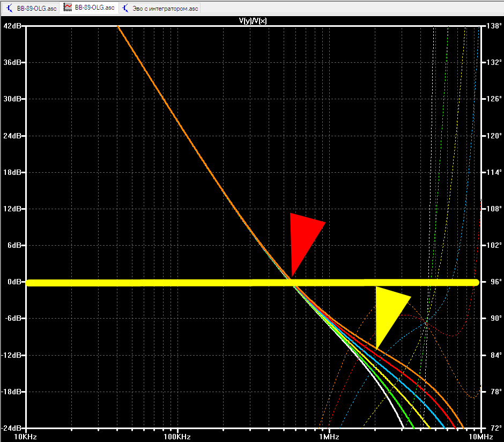
Task: Click the 42dB label on magnitude axis
Action: pos(12,26)
